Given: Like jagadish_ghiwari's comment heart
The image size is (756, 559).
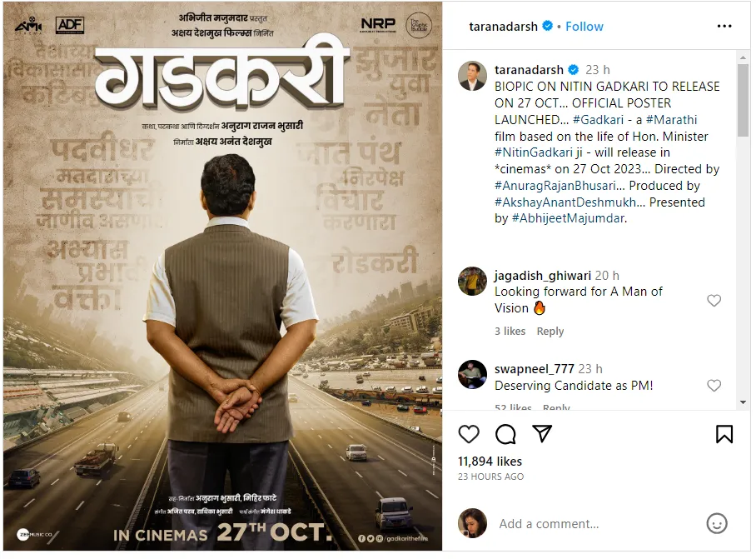Looking at the screenshot, I should [x=714, y=301].
